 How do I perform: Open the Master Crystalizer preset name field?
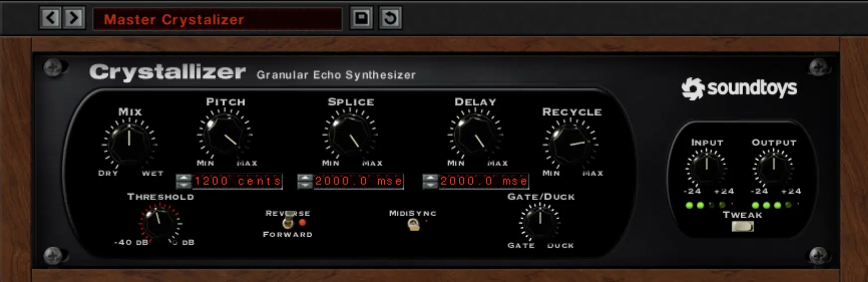217,19
